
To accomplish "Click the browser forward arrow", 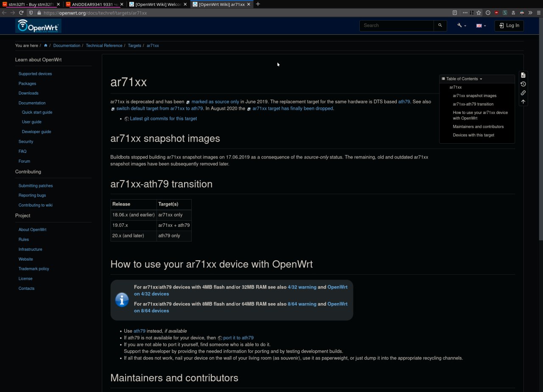I will 12,13.
